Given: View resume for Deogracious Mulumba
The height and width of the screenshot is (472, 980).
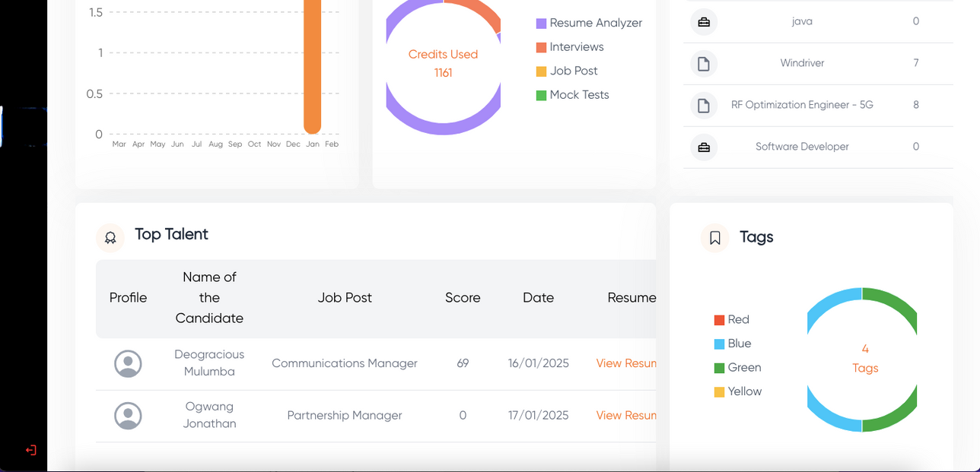Looking at the screenshot, I should [625, 363].
